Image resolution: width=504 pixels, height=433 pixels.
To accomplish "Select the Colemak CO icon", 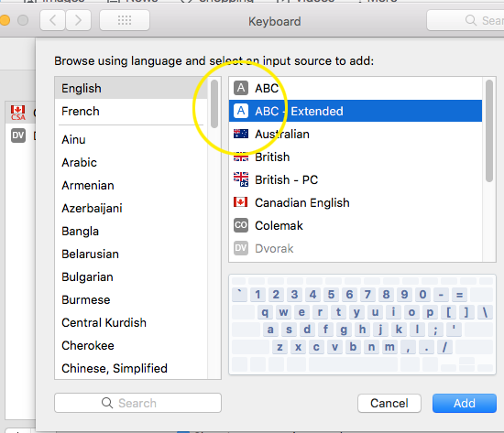I will 241,225.
